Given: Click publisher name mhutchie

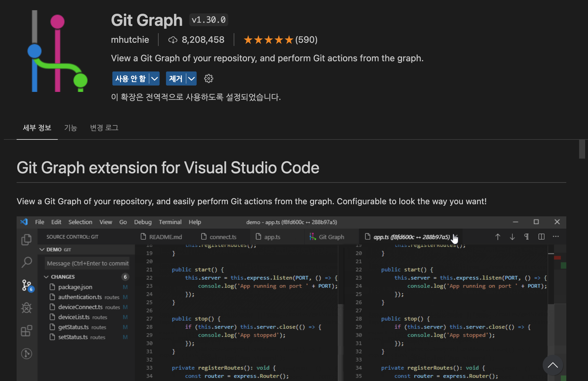Looking at the screenshot, I should [130, 40].
